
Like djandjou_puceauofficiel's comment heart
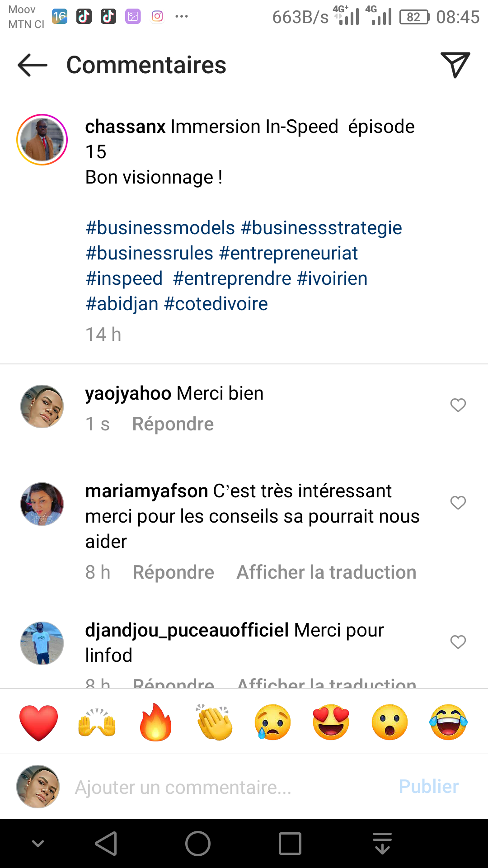click(x=458, y=642)
